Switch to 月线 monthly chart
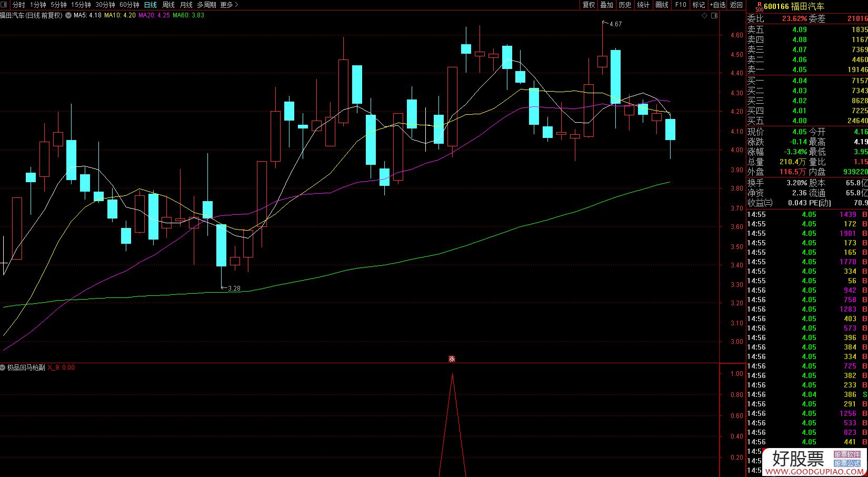 (186, 5)
